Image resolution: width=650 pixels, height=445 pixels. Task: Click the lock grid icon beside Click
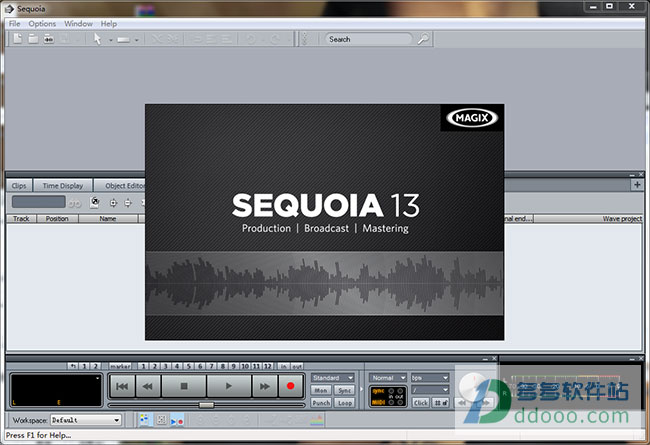click(441, 403)
